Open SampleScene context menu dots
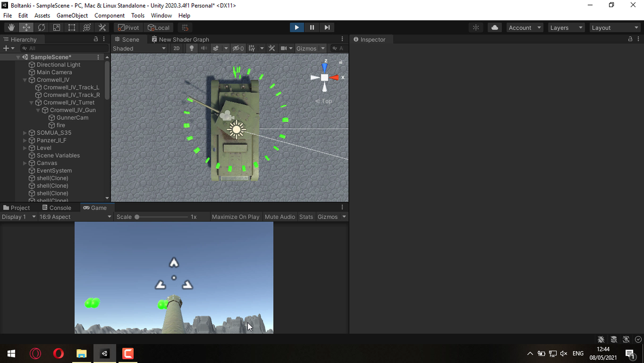 coord(98,57)
